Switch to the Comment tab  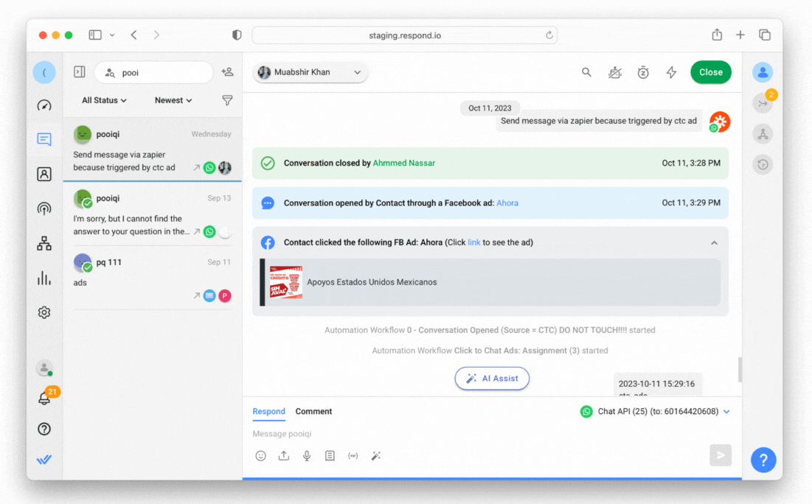tap(313, 411)
